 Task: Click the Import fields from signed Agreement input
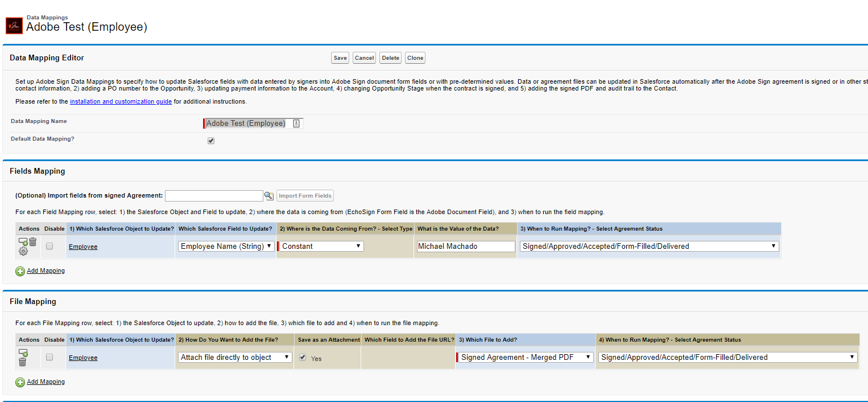pyautogui.click(x=214, y=196)
